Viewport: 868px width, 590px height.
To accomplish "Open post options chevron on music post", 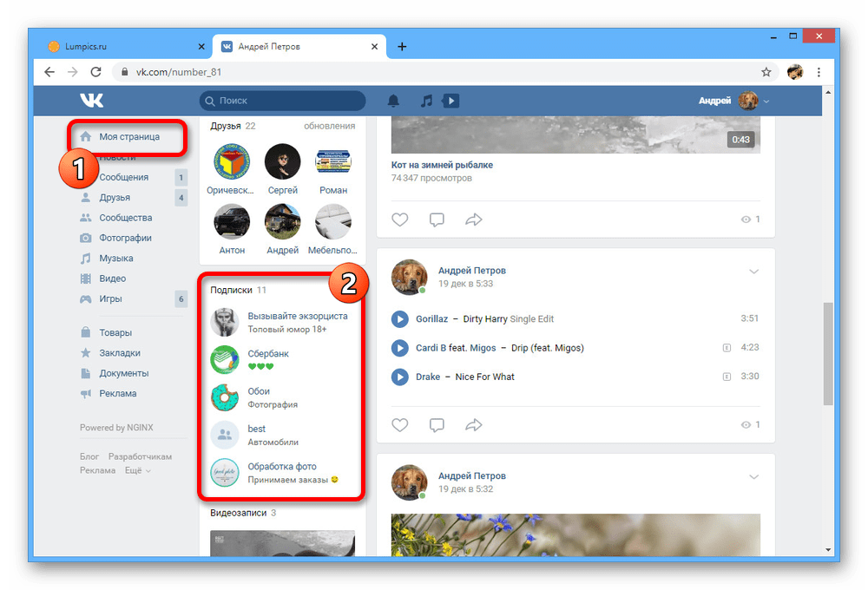I will 753,272.
